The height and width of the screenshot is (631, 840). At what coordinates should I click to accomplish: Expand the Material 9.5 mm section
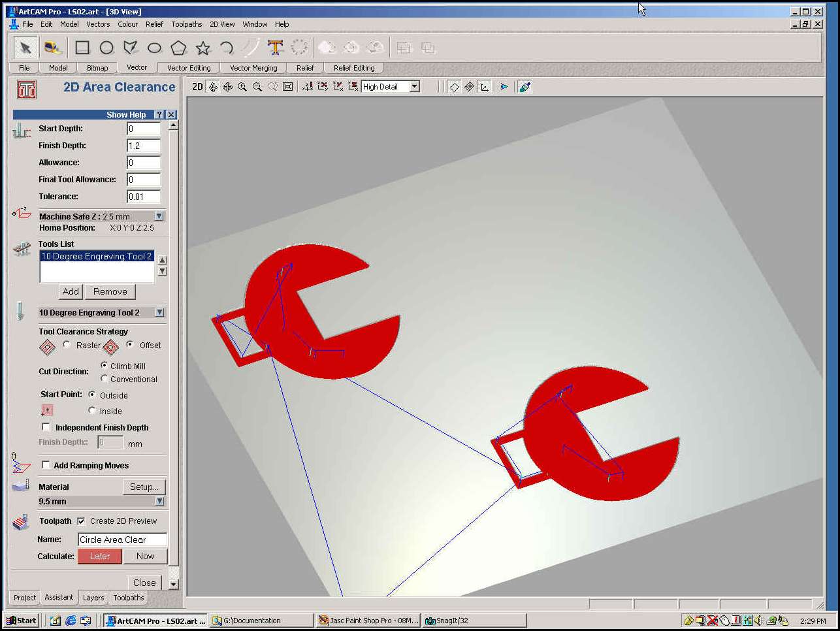159,501
